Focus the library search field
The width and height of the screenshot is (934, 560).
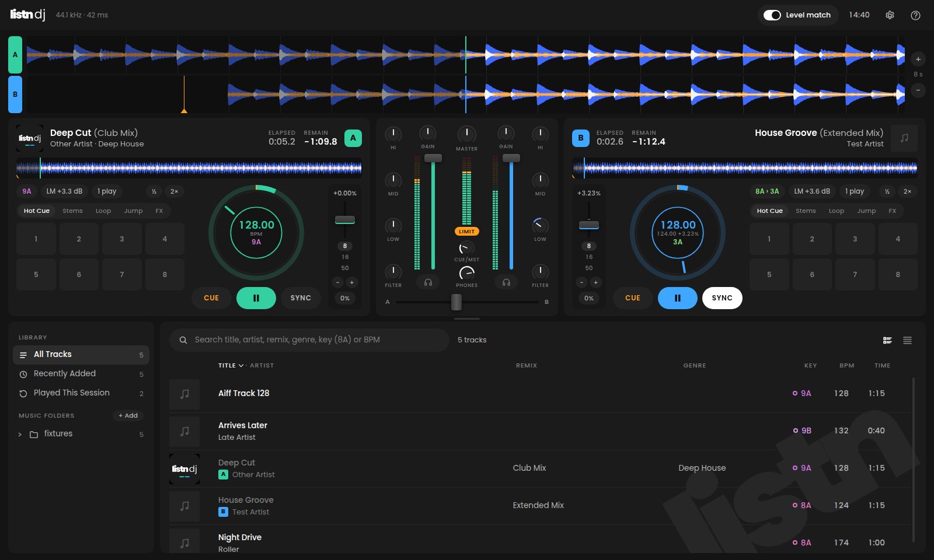309,340
